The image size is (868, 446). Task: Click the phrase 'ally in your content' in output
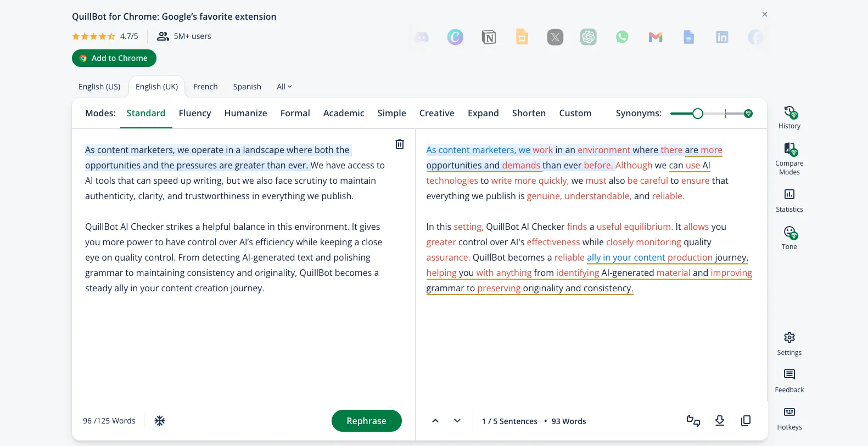pyautogui.click(x=626, y=257)
